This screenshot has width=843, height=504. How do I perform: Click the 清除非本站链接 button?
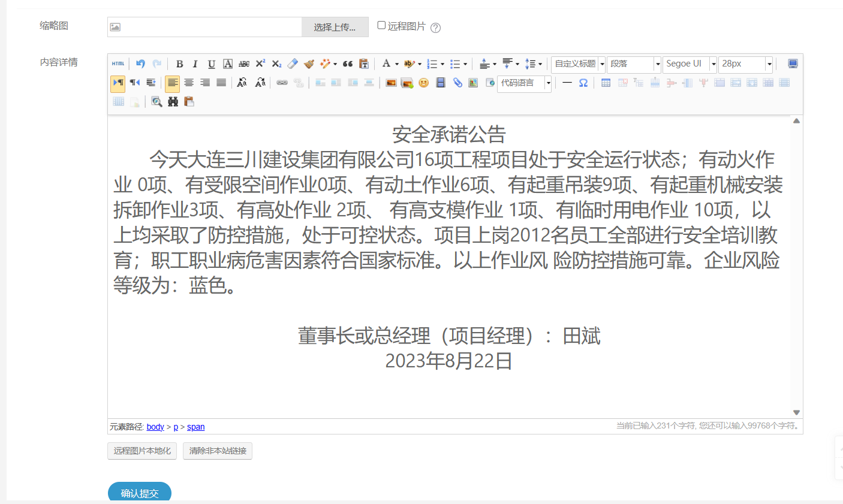point(218,451)
